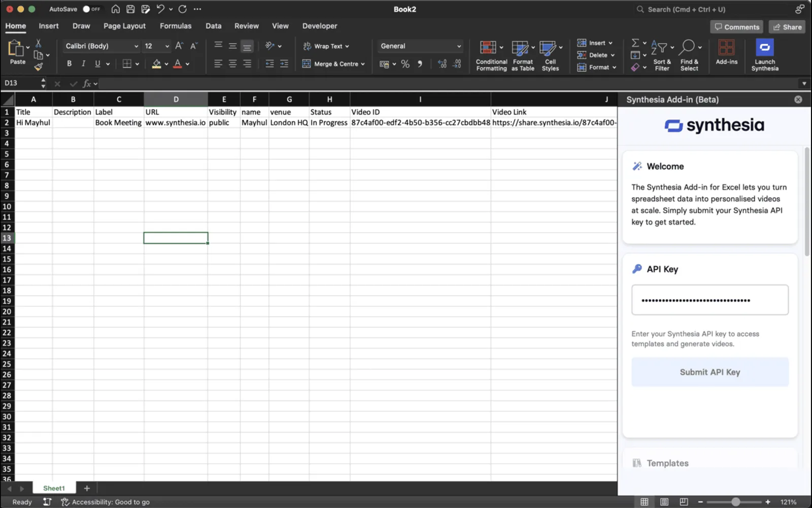Open the Insert ribbon tab

[x=49, y=26]
